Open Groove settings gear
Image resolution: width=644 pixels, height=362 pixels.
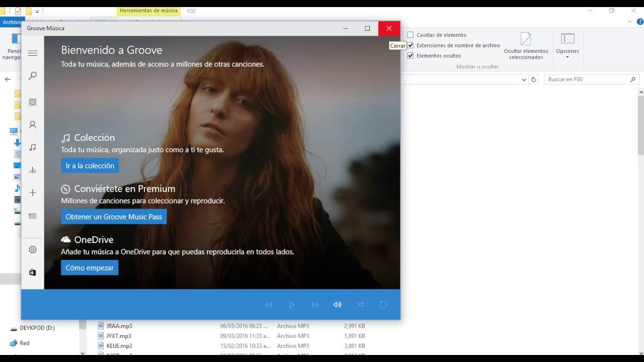pos(33,249)
